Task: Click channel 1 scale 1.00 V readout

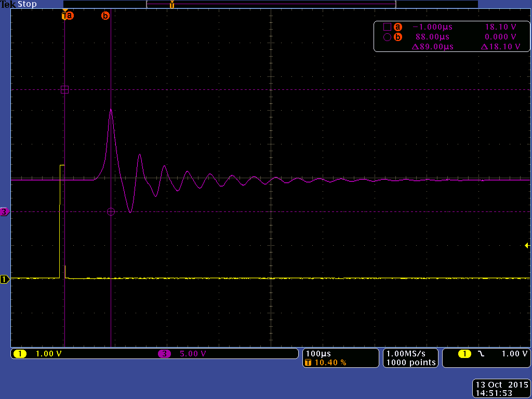Action: [x=48, y=353]
